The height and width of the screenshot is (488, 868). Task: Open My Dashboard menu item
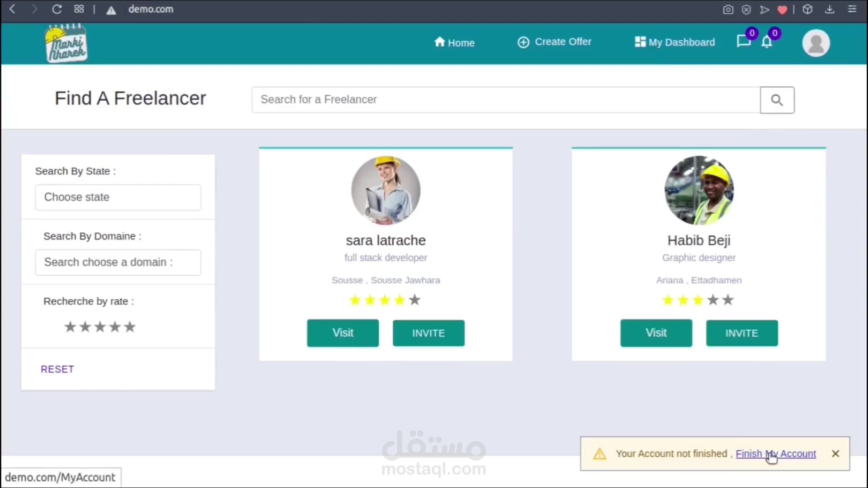[x=675, y=42]
